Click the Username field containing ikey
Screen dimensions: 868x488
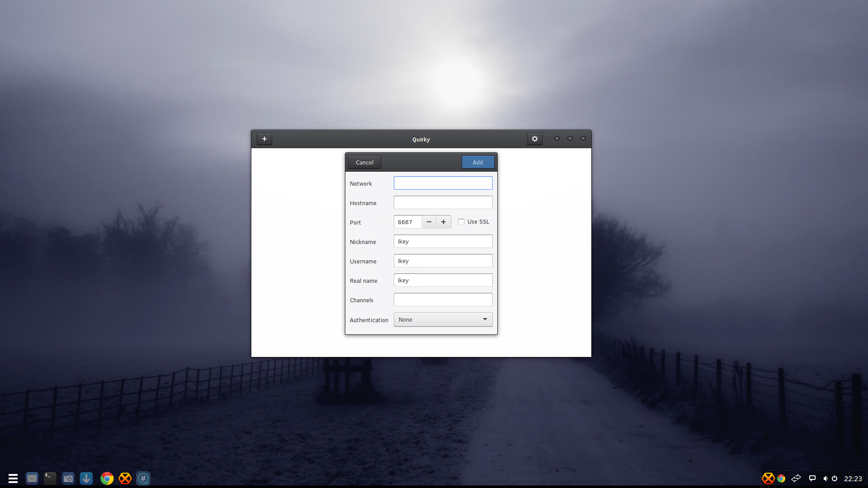coord(443,261)
